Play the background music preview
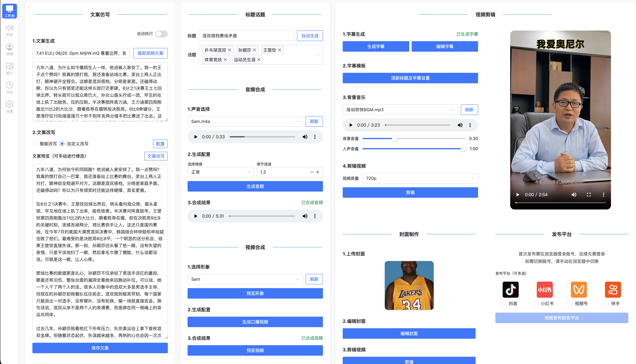636x364 pixels. click(351, 125)
